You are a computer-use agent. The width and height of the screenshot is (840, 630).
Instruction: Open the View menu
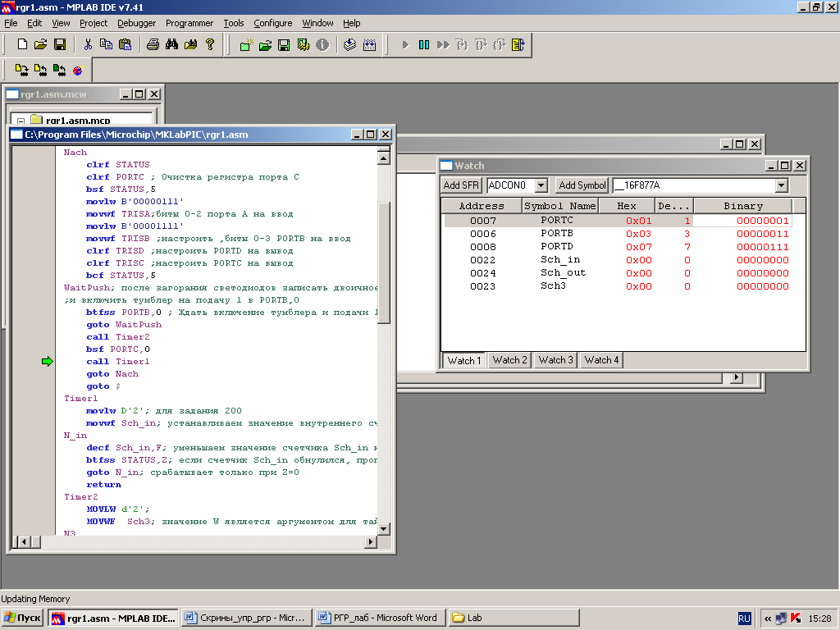61,23
